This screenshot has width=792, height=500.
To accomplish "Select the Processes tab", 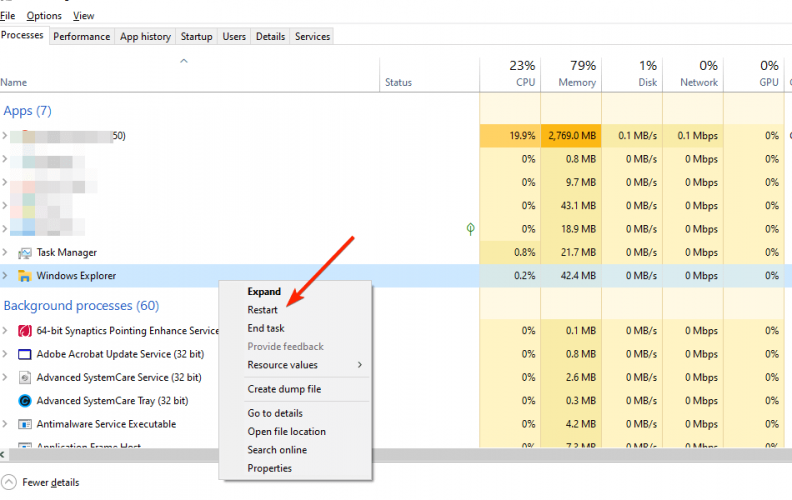I will 22,35.
